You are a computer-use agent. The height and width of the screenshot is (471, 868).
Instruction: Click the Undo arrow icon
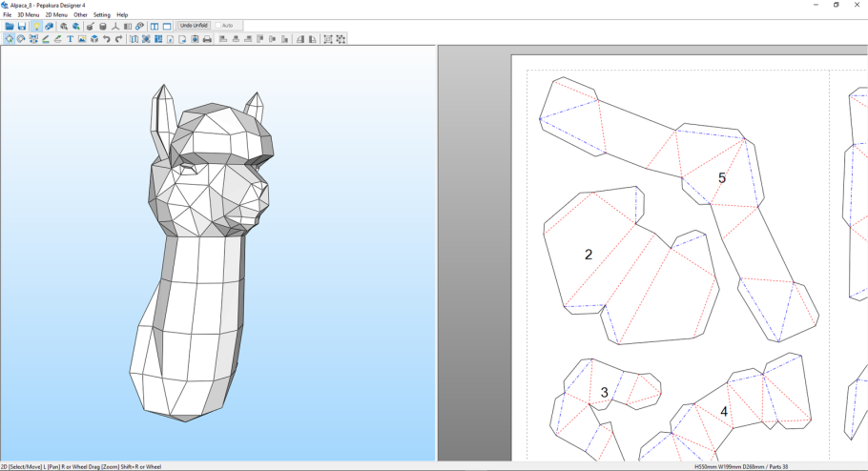tap(107, 39)
